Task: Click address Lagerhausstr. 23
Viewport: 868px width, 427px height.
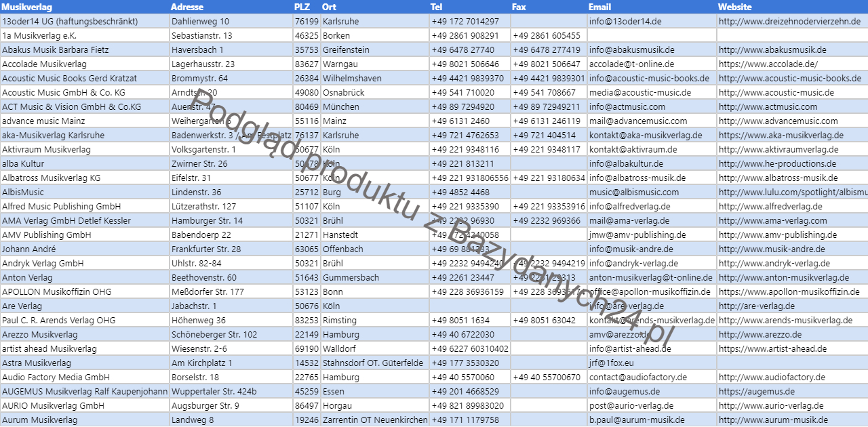Action: [231, 64]
